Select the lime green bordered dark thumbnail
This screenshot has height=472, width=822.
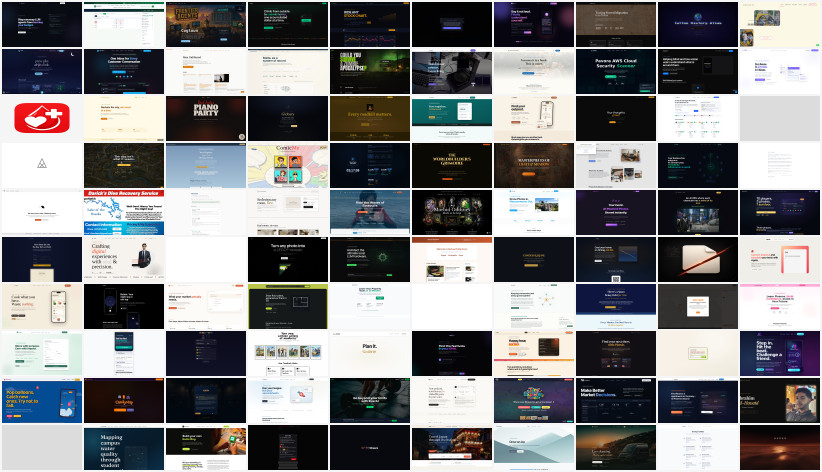click(288, 307)
